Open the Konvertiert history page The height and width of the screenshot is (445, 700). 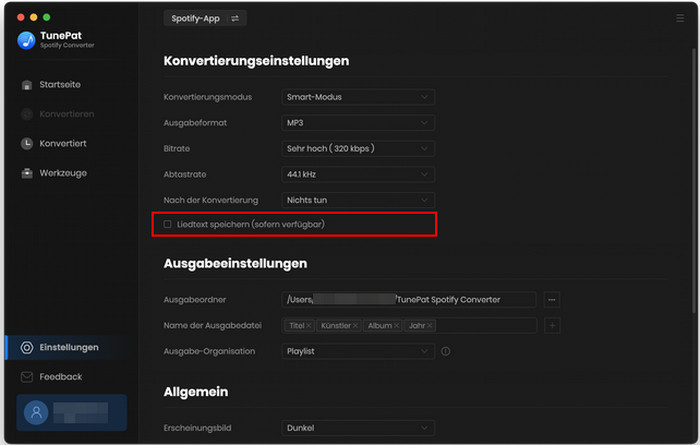tap(62, 143)
